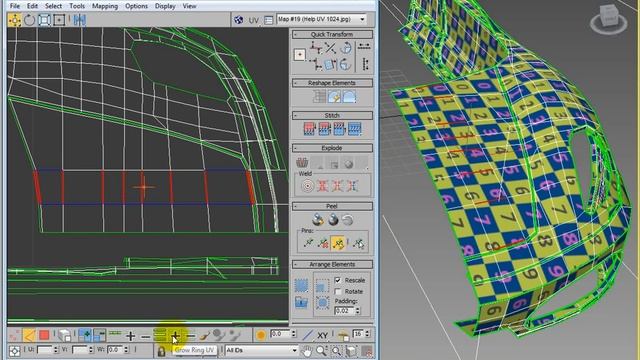Enable the Rotate checkbox
The width and height of the screenshot is (640, 360).
[338, 291]
